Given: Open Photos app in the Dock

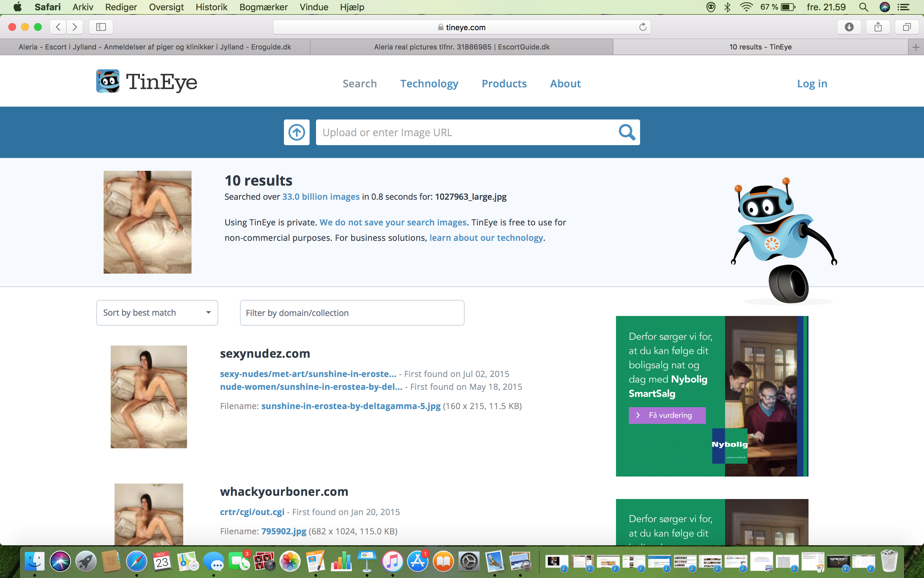Looking at the screenshot, I should pos(290,562).
